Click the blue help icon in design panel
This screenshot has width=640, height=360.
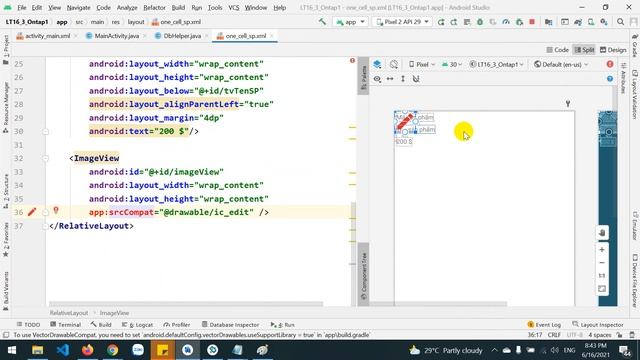tap(610, 79)
